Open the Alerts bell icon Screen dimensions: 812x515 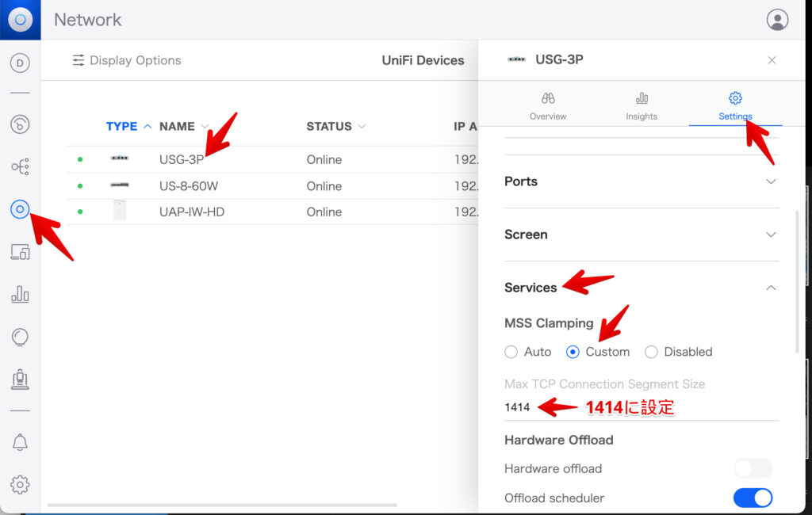(20, 443)
